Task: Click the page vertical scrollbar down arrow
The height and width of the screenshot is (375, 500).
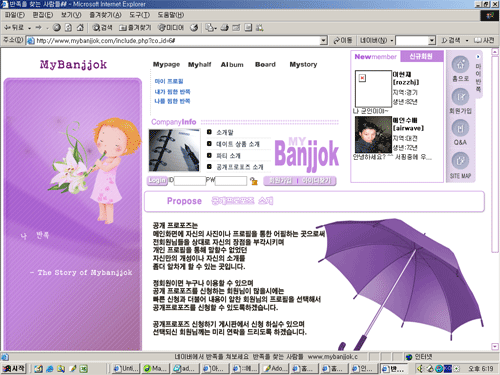Action: click(495, 347)
